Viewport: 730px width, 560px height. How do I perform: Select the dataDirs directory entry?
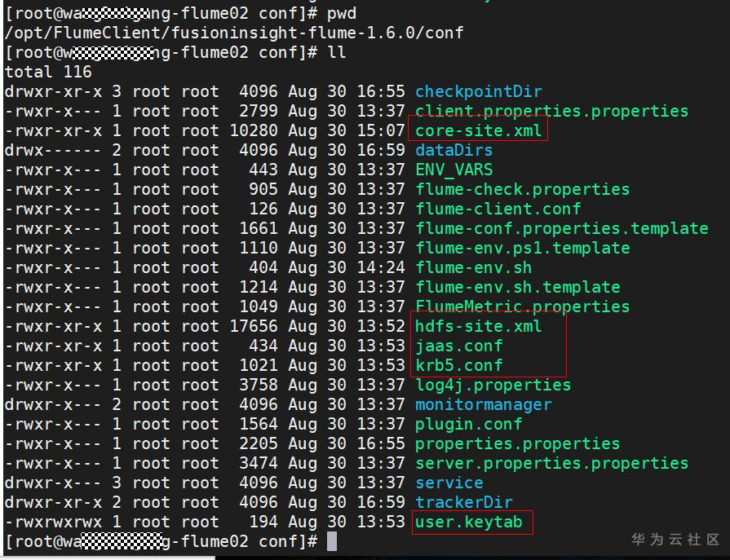click(x=453, y=150)
